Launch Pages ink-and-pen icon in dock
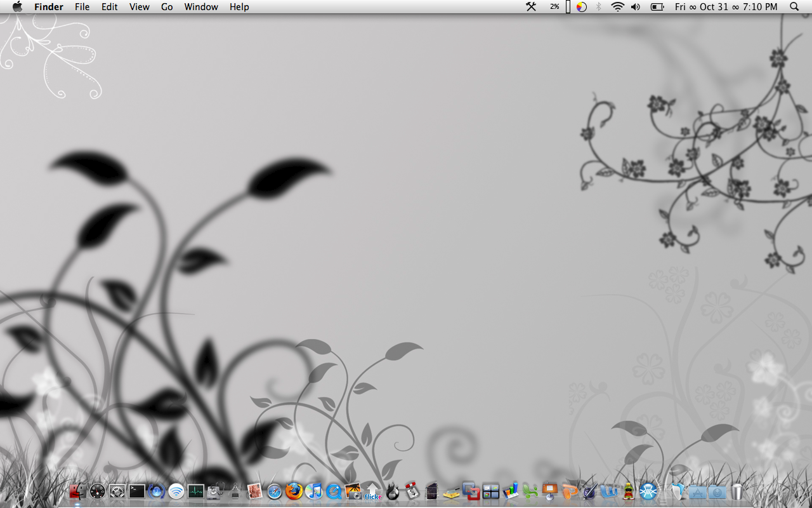812x508 pixels. tap(590, 491)
